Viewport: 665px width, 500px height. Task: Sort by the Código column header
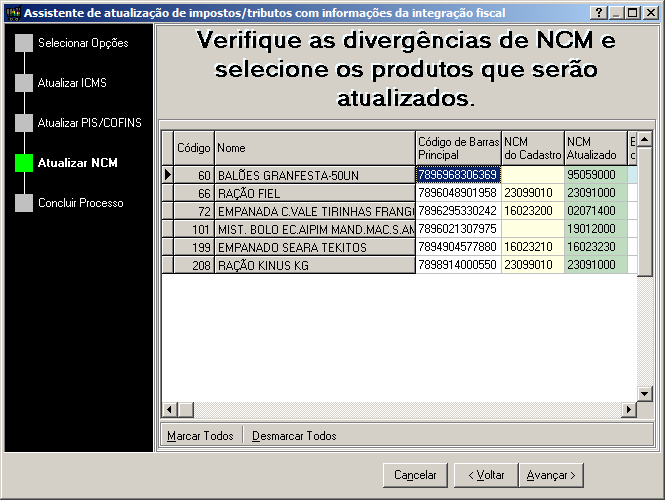click(x=194, y=147)
